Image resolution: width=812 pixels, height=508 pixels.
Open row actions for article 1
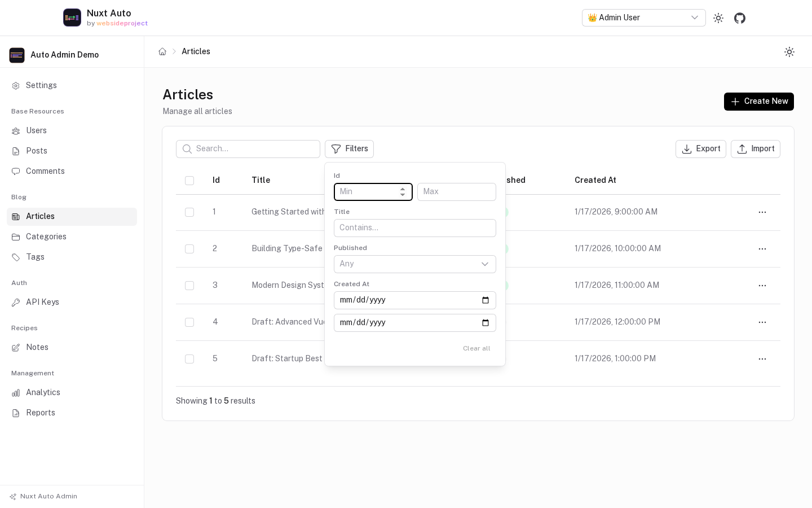point(762,212)
